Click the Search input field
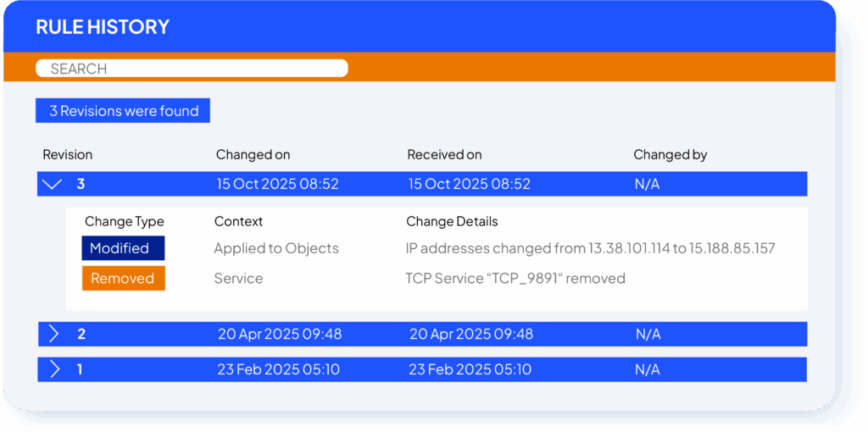The width and height of the screenshot is (868, 432). point(192,69)
